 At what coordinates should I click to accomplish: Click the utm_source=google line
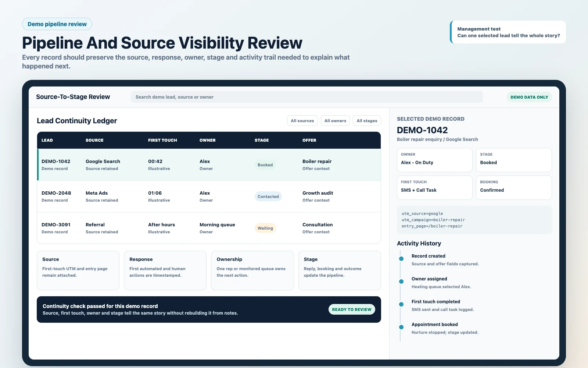[422, 213]
